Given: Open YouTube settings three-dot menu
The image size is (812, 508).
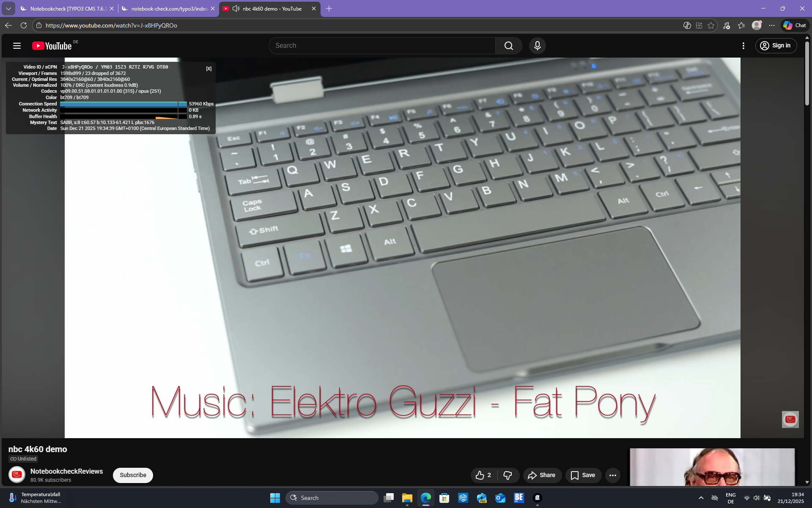Looking at the screenshot, I should (743, 46).
